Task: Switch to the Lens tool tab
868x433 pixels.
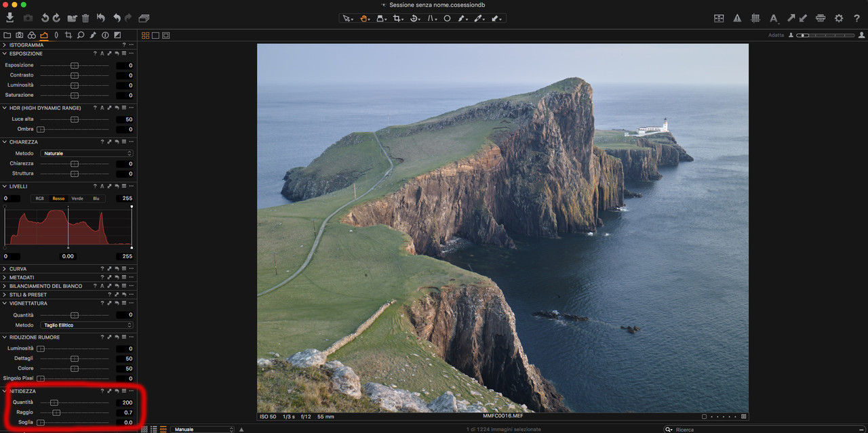Action: 56,35
